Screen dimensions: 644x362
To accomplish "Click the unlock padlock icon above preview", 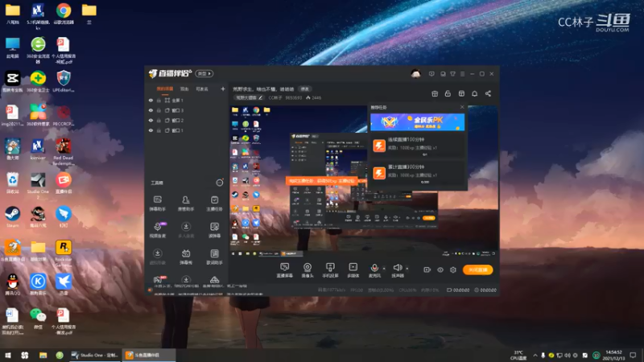I will pyautogui.click(x=448, y=93).
